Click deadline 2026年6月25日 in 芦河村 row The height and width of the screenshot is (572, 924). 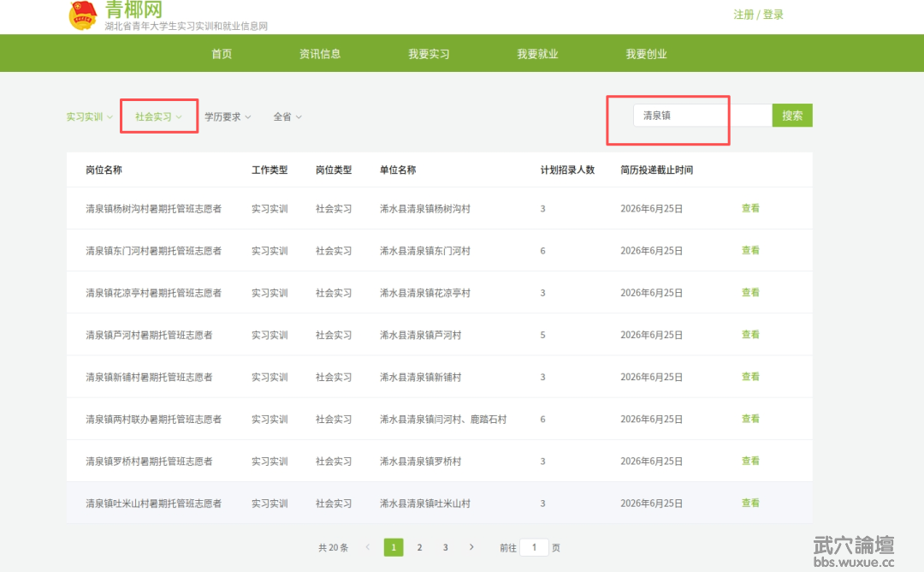point(651,335)
